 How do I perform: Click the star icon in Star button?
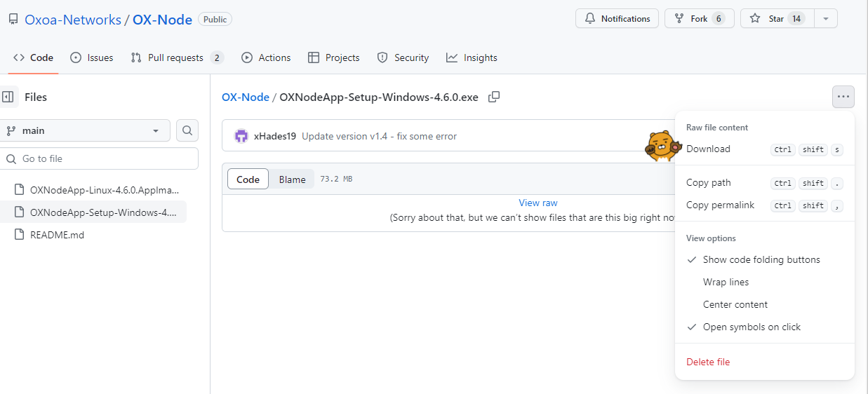(755, 19)
